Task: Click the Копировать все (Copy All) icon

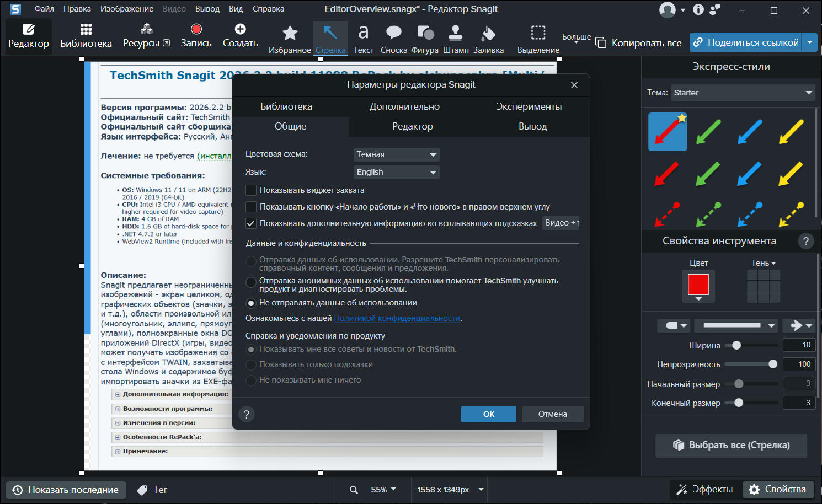Action: pos(601,43)
